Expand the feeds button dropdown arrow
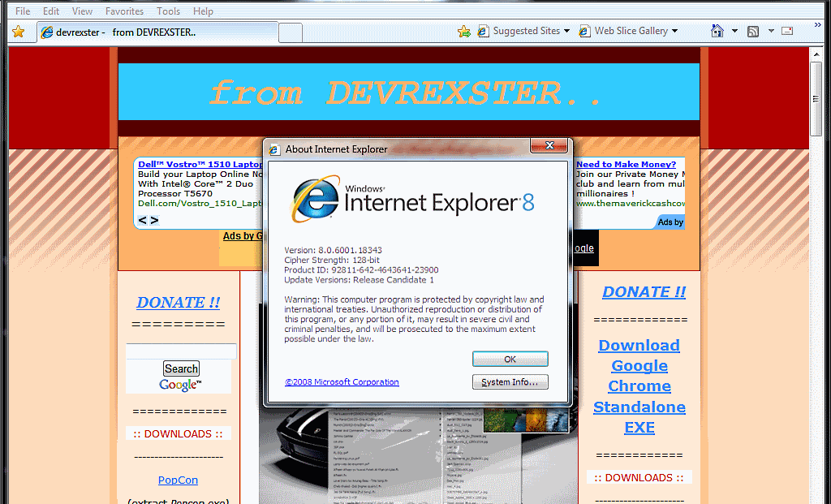The height and width of the screenshot is (504, 831). click(x=771, y=32)
